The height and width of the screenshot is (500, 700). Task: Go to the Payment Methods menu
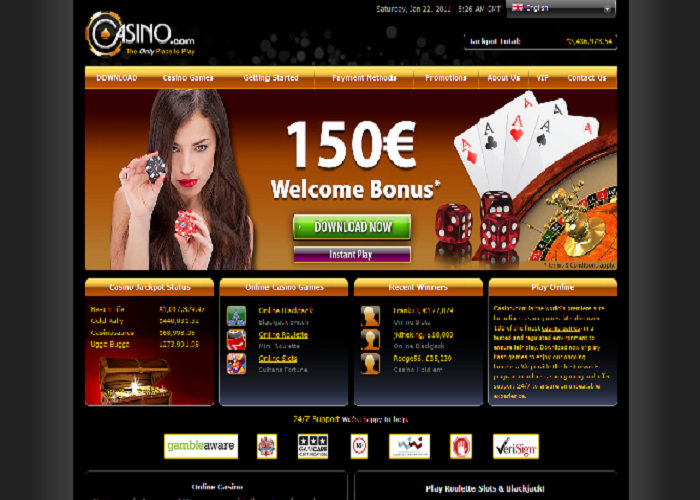pyautogui.click(x=364, y=78)
